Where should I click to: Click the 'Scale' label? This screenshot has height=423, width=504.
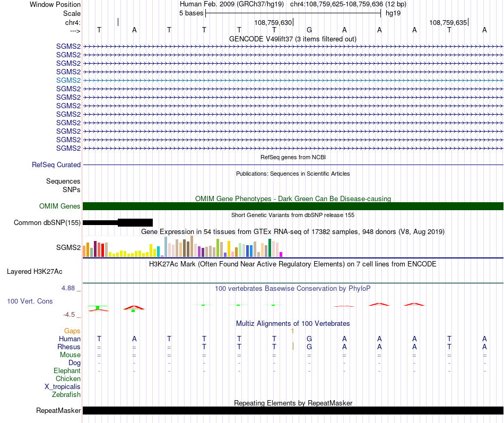[x=72, y=13]
